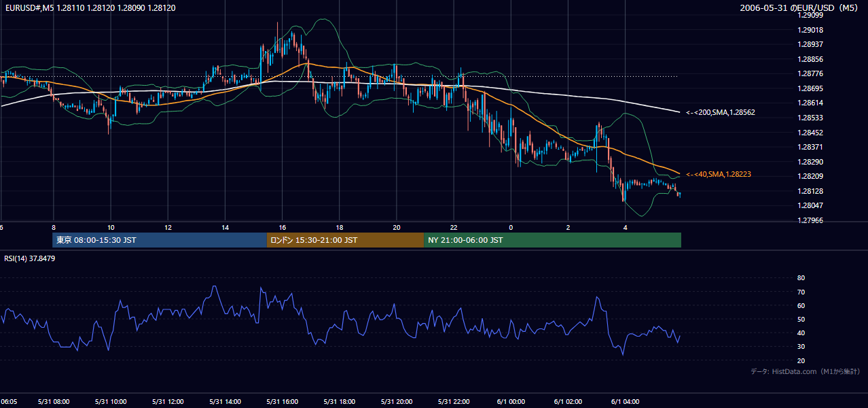Click the HistData.com data source credit
The image size is (868, 408).
pyautogui.click(x=806, y=372)
